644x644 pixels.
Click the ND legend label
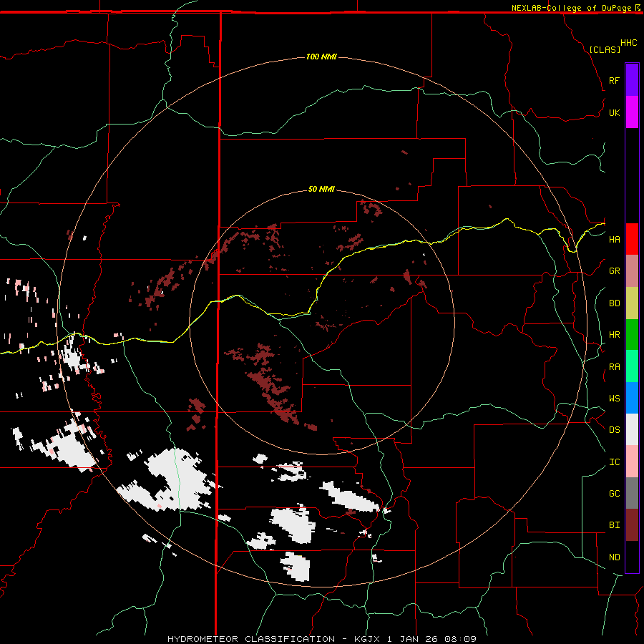(x=614, y=557)
